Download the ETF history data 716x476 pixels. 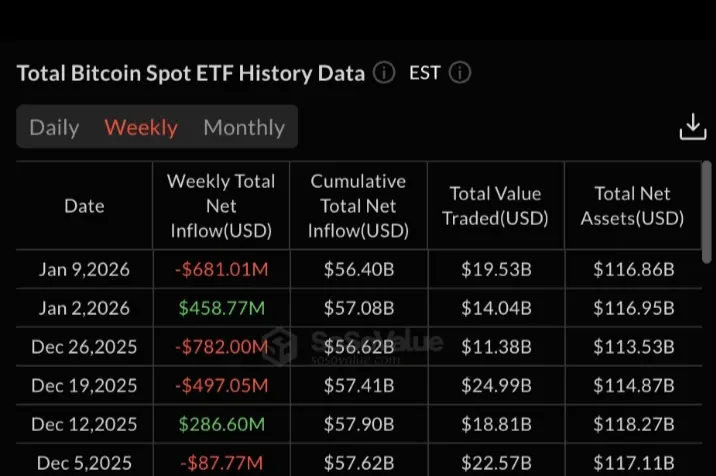click(692, 127)
